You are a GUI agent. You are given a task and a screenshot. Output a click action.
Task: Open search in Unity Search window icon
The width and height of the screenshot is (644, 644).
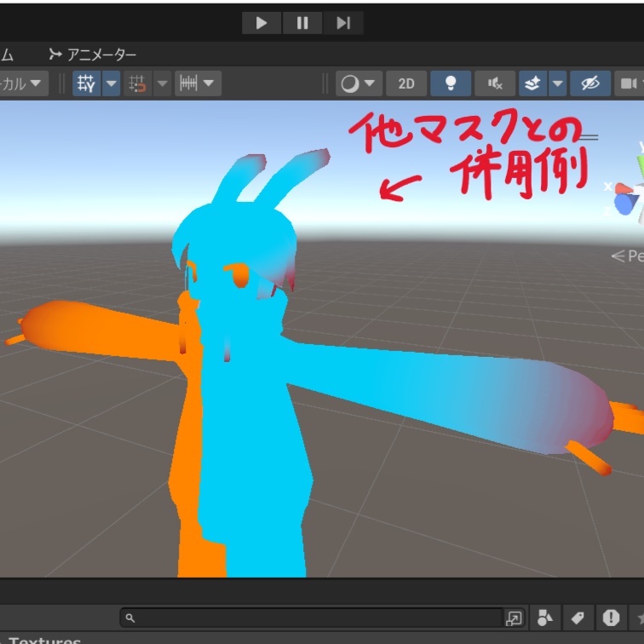(x=515, y=618)
